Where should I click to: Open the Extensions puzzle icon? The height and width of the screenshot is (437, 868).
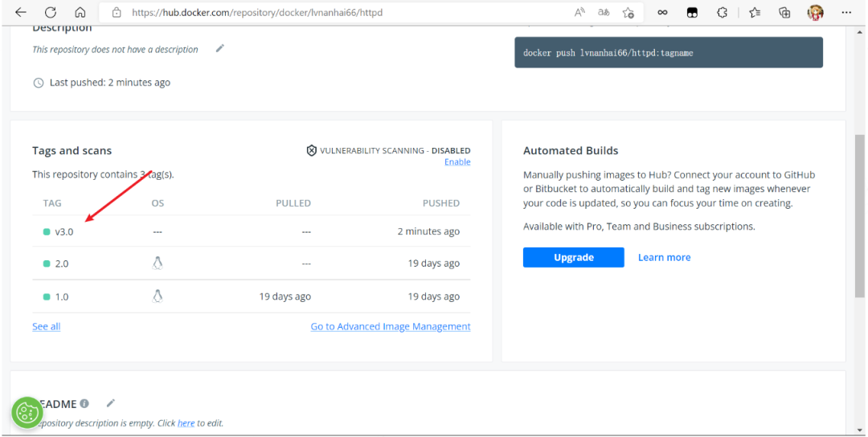click(x=722, y=12)
